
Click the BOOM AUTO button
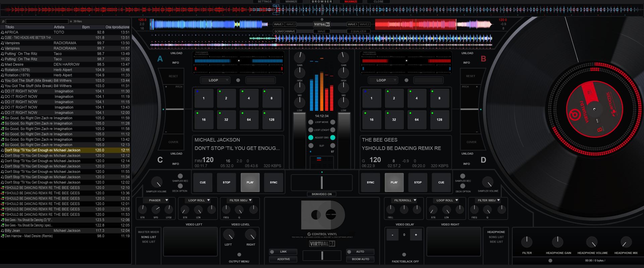(360, 259)
